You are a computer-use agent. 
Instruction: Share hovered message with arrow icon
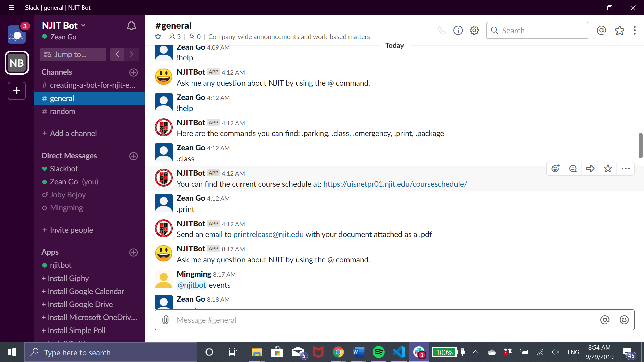click(x=590, y=169)
